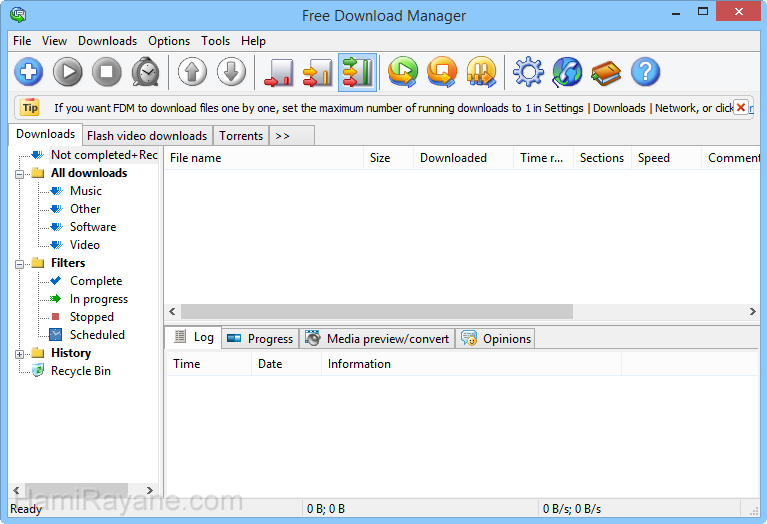Click the Add new download plus icon
767x524 pixels.
click(x=29, y=72)
